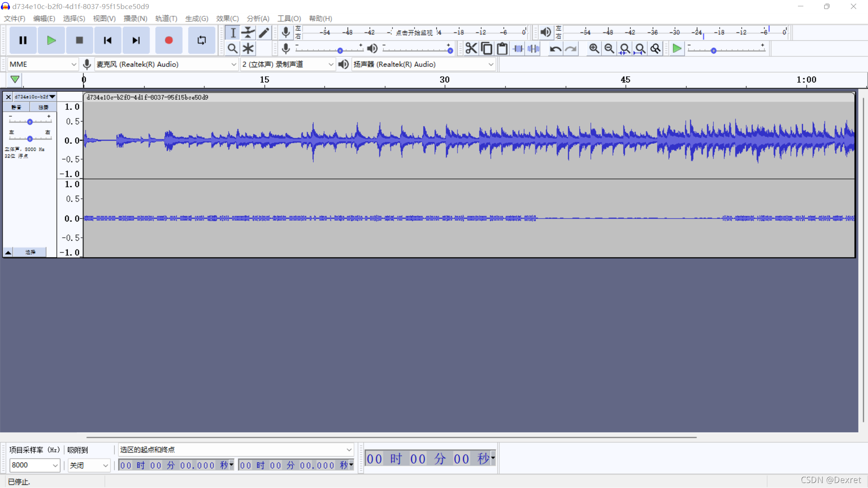The image size is (868, 488).
Task: Open the 效果(C) menu
Action: coord(227,19)
